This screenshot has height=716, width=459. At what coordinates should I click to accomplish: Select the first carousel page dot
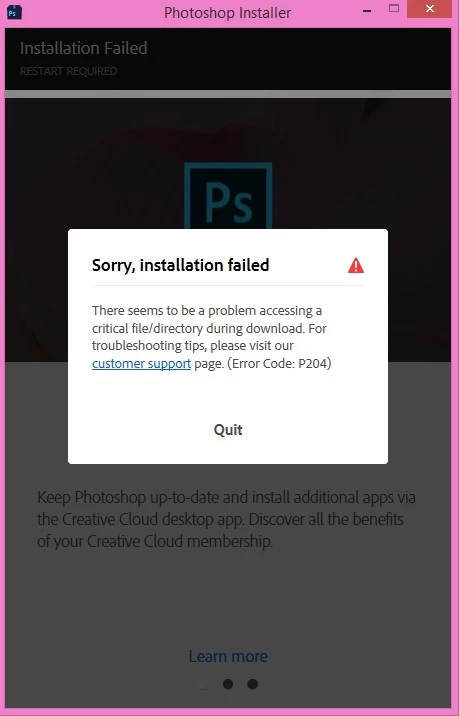pyautogui.click(x=203, y=684)
